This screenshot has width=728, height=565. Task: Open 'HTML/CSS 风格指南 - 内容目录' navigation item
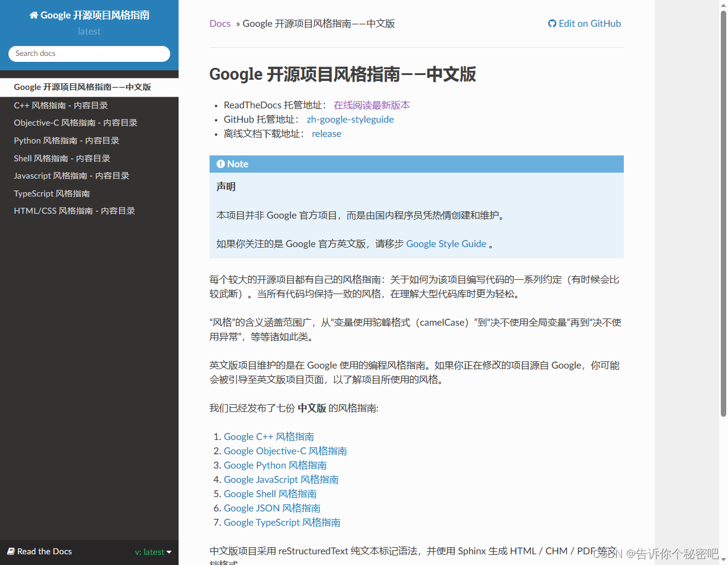(74, 210)
